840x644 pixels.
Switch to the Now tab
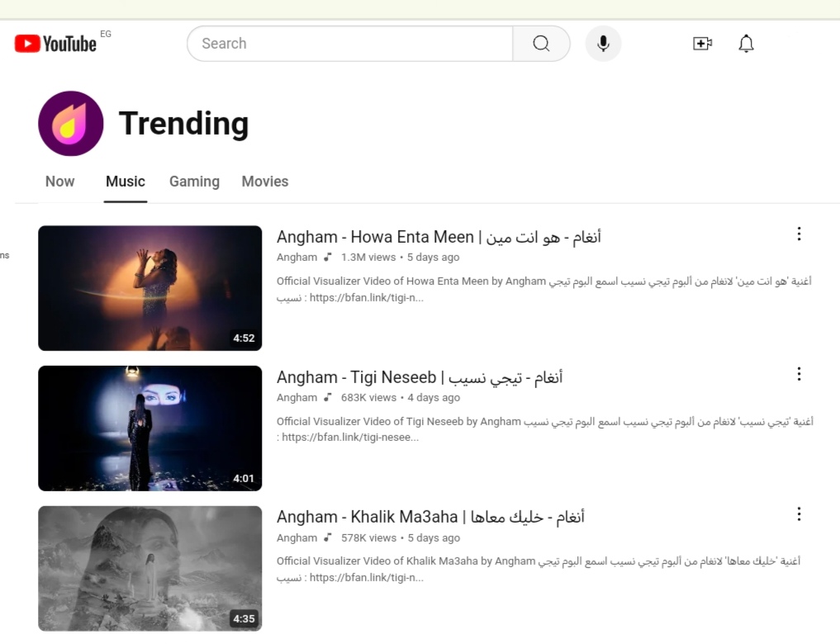[x=60, y=182]
